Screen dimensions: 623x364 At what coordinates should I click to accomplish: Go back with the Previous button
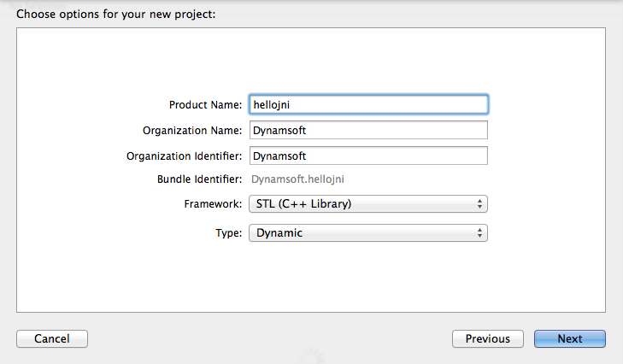tap(487, 338)
